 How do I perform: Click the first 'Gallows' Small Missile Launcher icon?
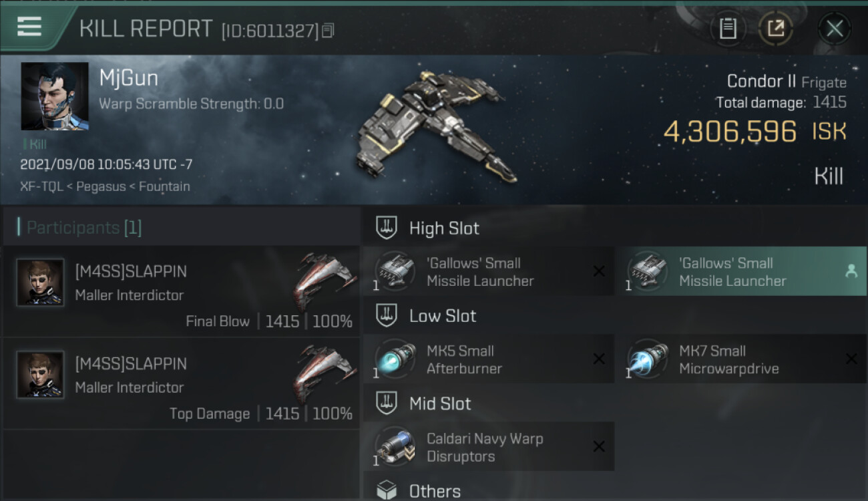394,271
